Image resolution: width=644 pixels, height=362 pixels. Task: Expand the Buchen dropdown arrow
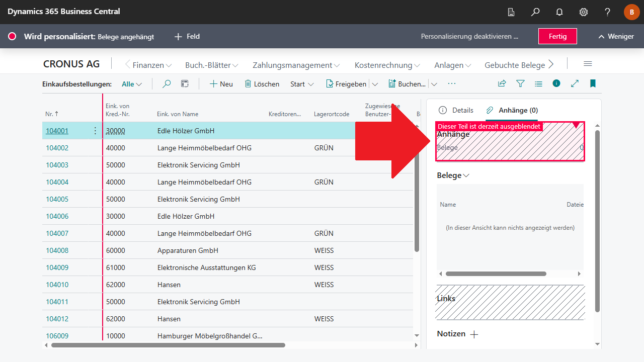pos(434,84)
